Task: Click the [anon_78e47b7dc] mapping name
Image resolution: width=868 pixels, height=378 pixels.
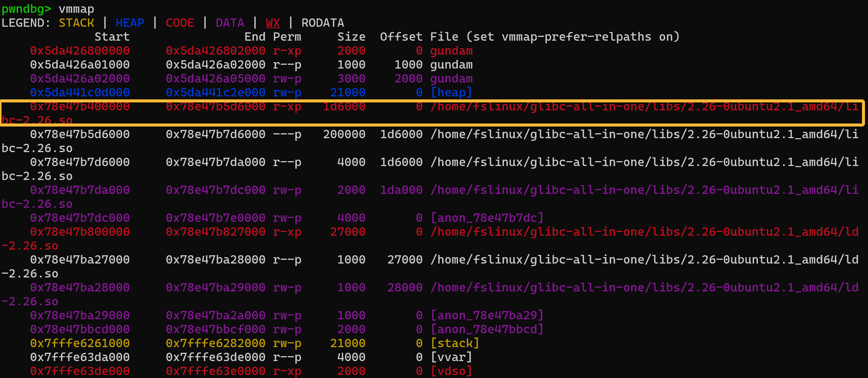Action: (487, 218)
